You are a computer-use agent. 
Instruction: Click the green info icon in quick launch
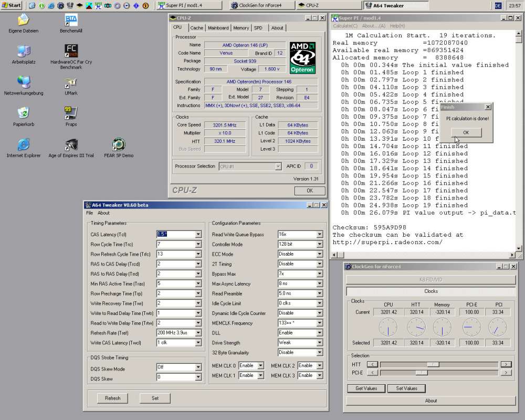tap(41, 6)
